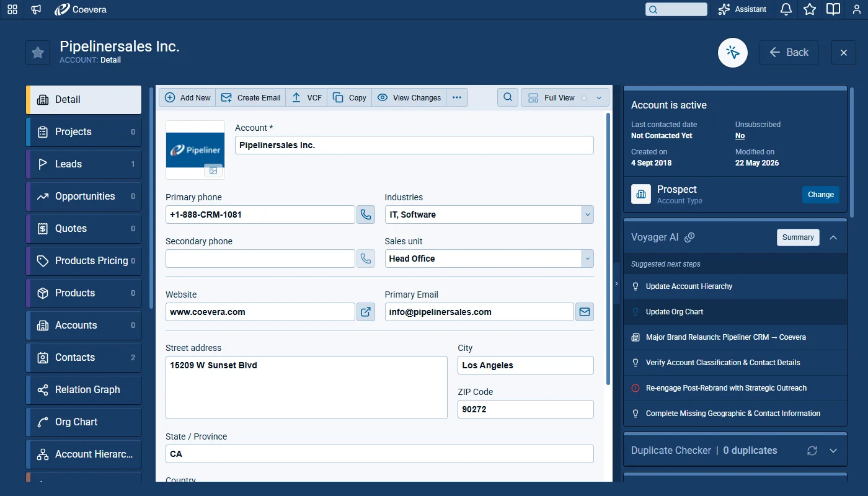This screenshot has height=496, width=868.
Task: Open website link icon beside www.coevera.com
Action: (x=366, y=312)
